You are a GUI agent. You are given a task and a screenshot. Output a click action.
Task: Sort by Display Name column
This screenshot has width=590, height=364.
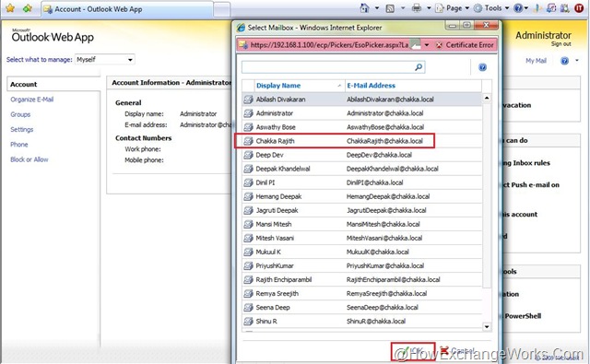pos(300,86)
